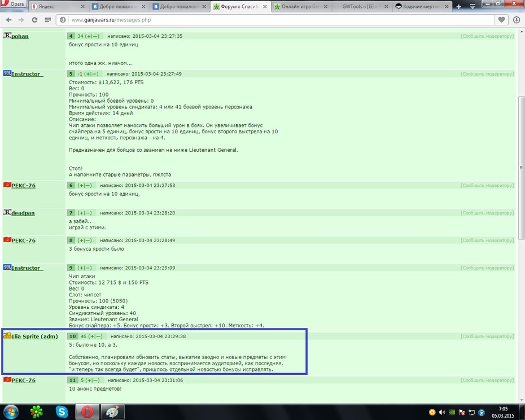Click the vote (+|−) control on post 11
This screenshot has height=420, width=525.
93,380
